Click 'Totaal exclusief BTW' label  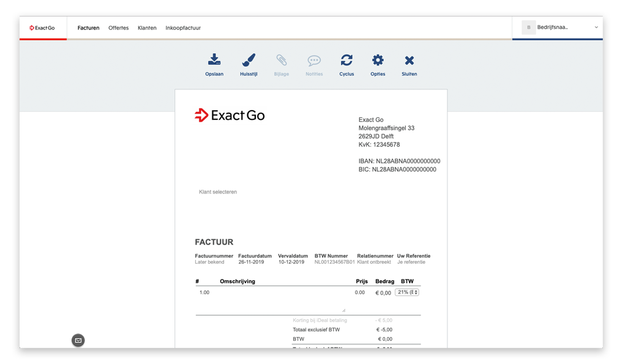tap(316, 330)
